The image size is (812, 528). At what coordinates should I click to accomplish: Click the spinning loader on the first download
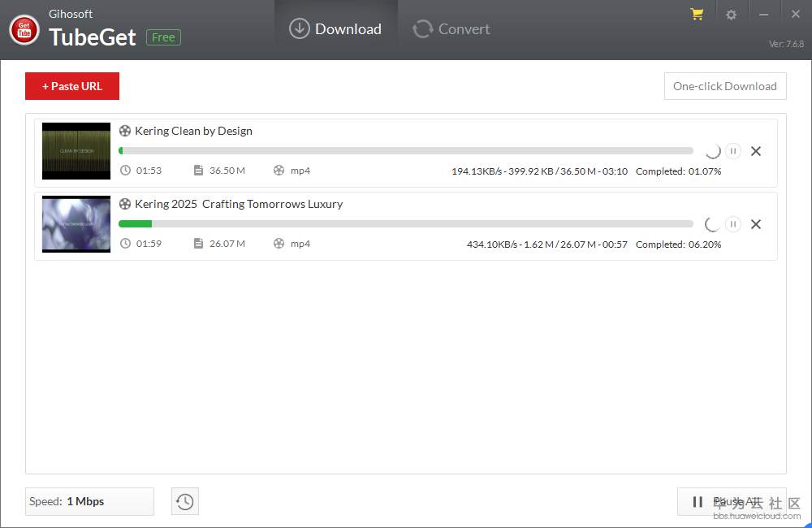tap(712, 151)
